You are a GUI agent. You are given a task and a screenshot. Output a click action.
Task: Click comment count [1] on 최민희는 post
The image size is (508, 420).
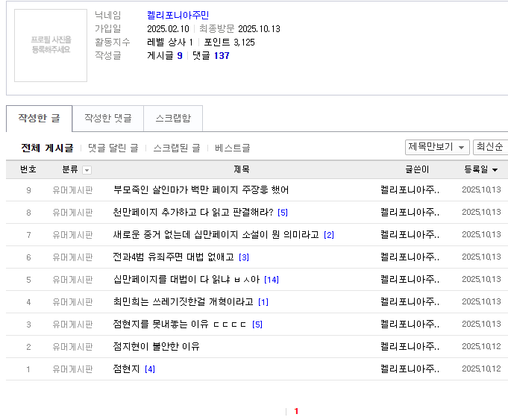[263, 302]
